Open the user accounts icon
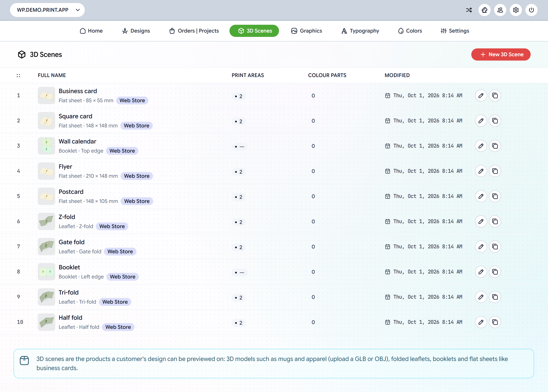Screen dimensions: 548x392 coord(500,10)
